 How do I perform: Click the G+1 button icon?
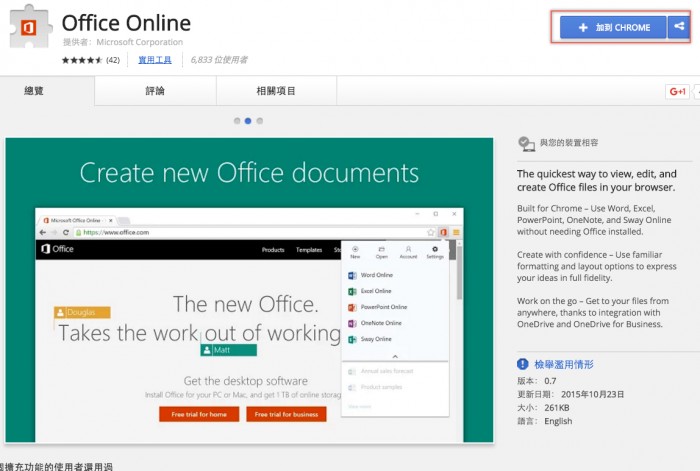[677, 91]
